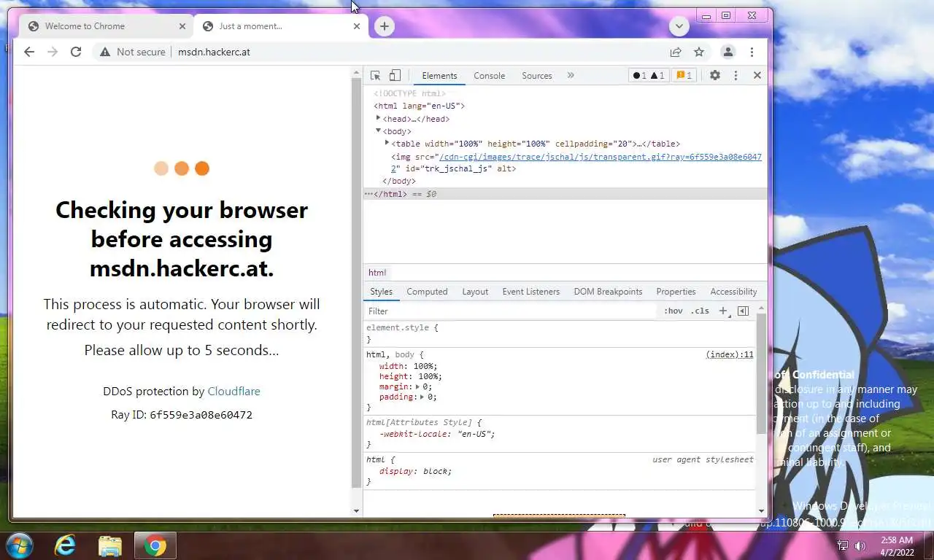934x560 pixels.
Task: Select the Styles sidebar tab
Action: pos(381,292)
